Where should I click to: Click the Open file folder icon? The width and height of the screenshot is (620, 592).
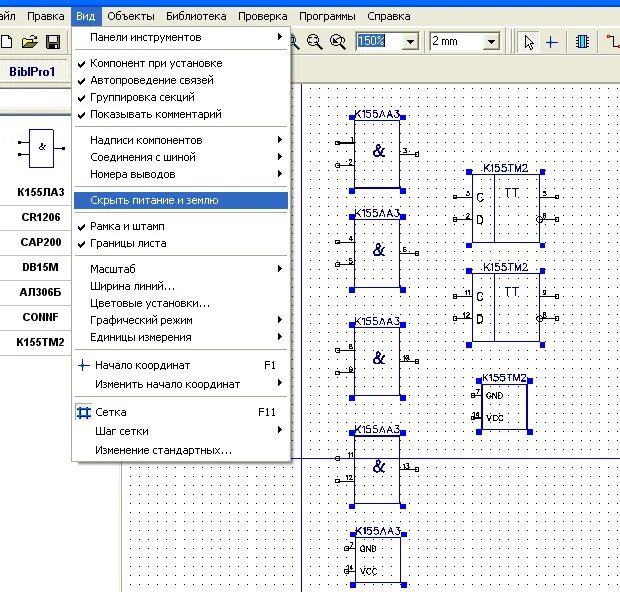tap(29, 42)
